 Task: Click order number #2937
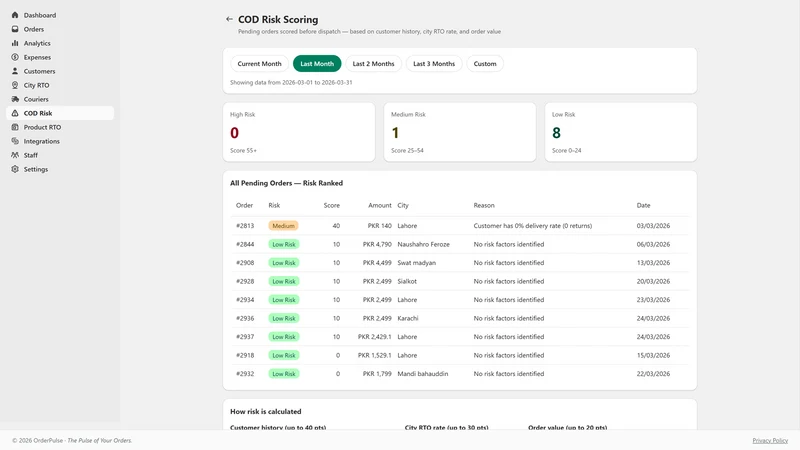tap(245, 337)
